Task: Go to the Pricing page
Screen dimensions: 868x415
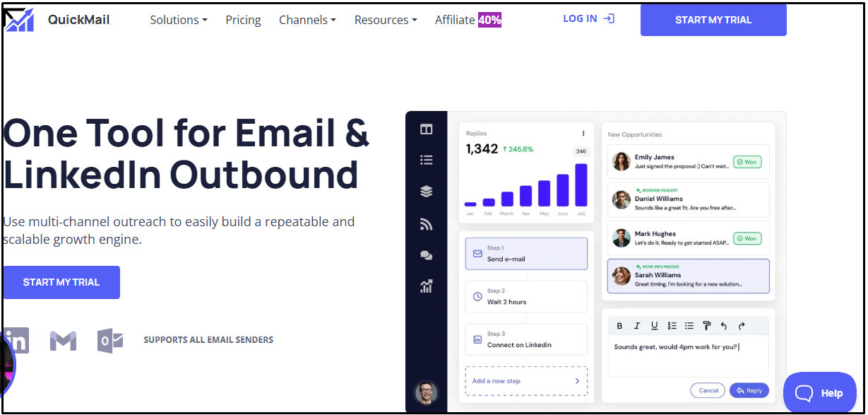Action: 243,20
